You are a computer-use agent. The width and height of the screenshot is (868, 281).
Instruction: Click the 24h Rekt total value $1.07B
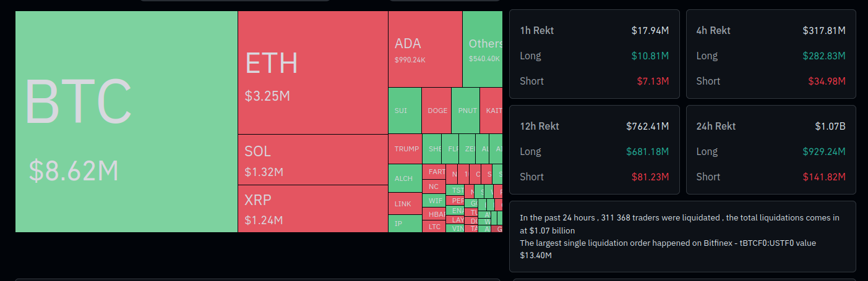pyautogui.click(x=830, y=126)
